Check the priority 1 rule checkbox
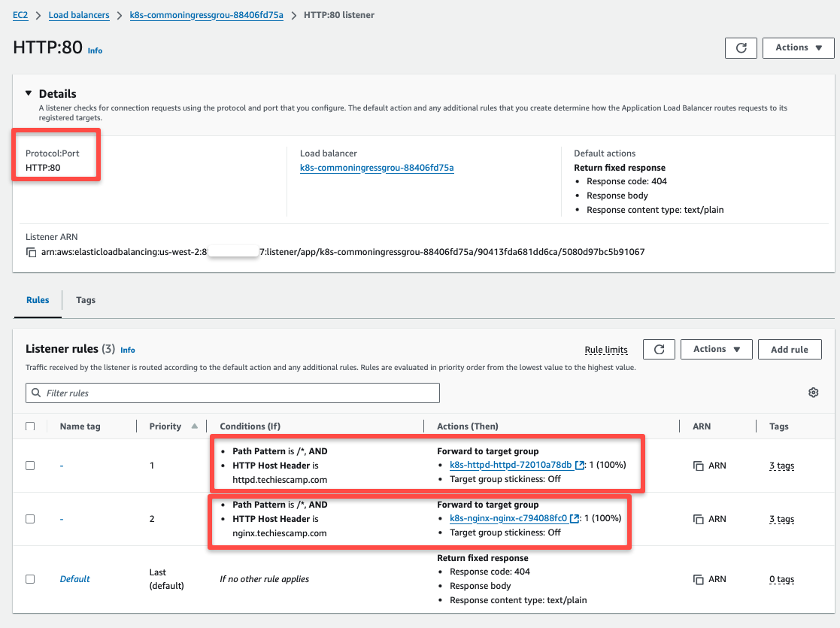This screenshot has height=628, width=840. click(x=29, y=465)
